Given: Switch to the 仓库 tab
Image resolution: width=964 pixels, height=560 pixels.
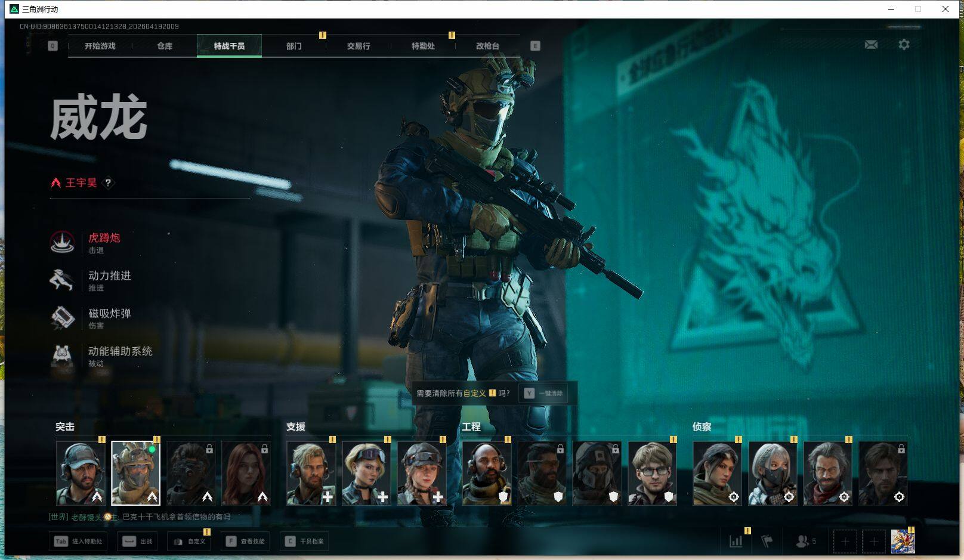Looking at the screenshot, I should coord(165,46).
